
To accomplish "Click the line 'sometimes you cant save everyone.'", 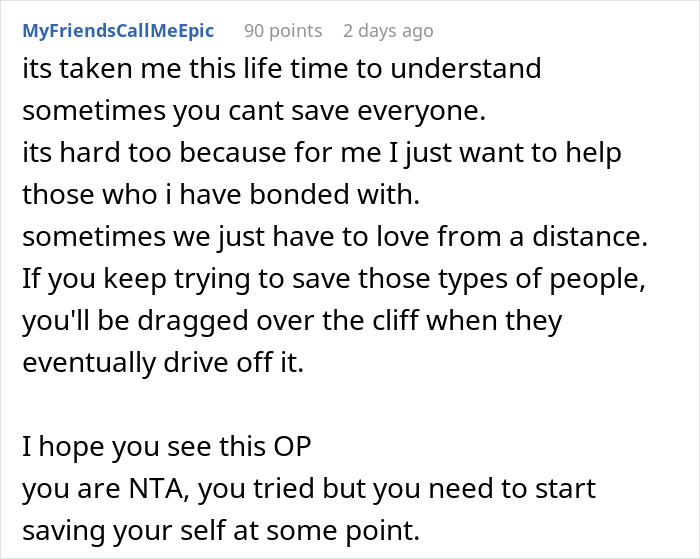I will 253,112.
